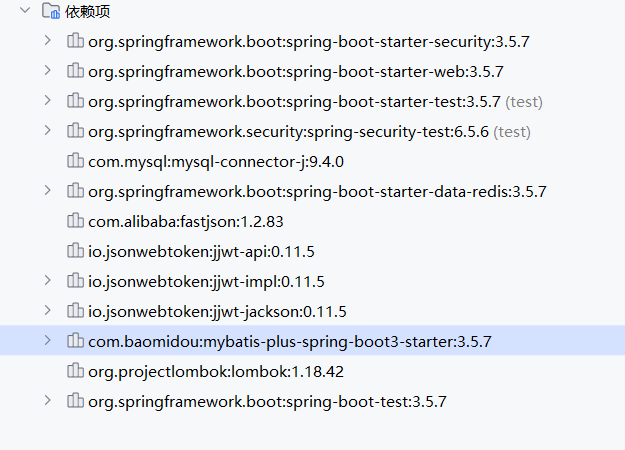625x450 pixels.
Task: Click library icon of spring-boot-starter-data-redis
Action: pos(75,191)
